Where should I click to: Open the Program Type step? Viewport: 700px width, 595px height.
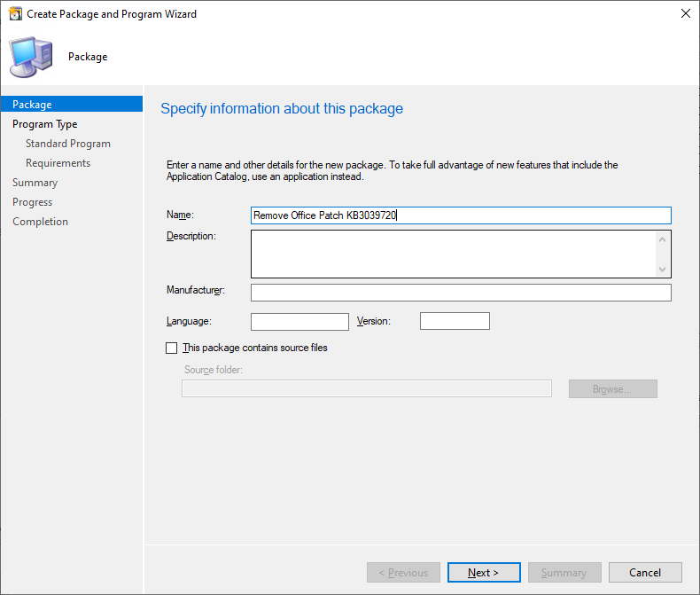click(x=44, y=124)
